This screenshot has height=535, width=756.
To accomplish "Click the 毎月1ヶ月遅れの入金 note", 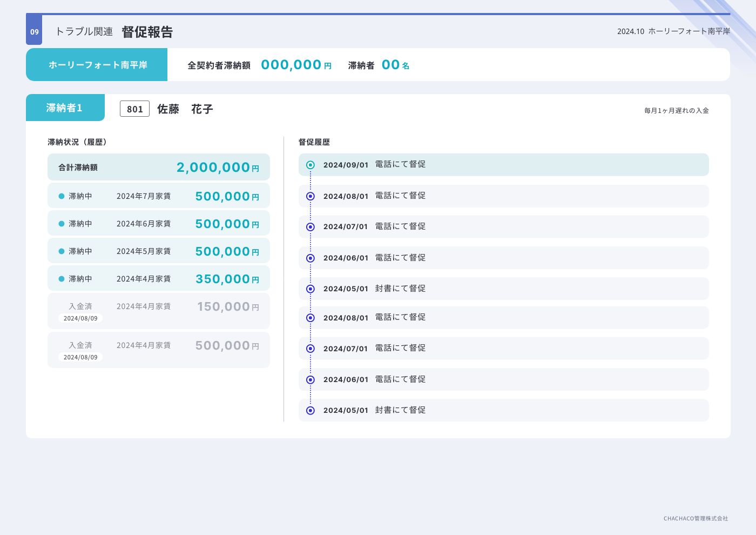I will (x=676, y=111).
